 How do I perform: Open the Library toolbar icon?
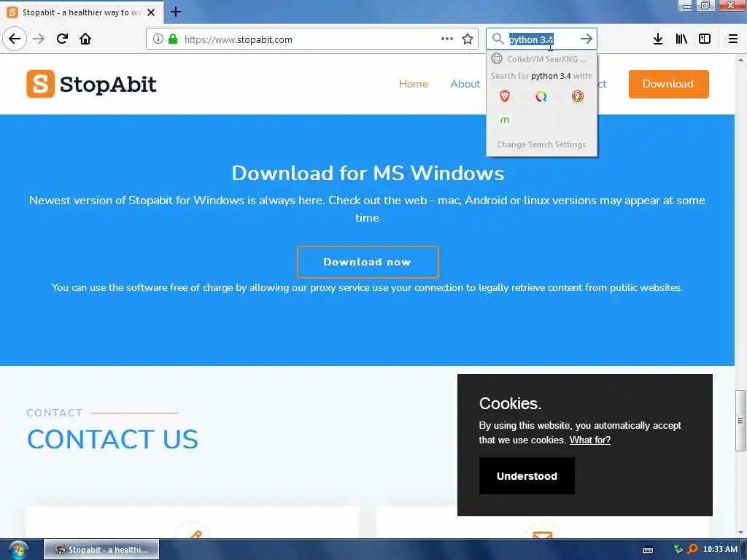tap(681, 39)
